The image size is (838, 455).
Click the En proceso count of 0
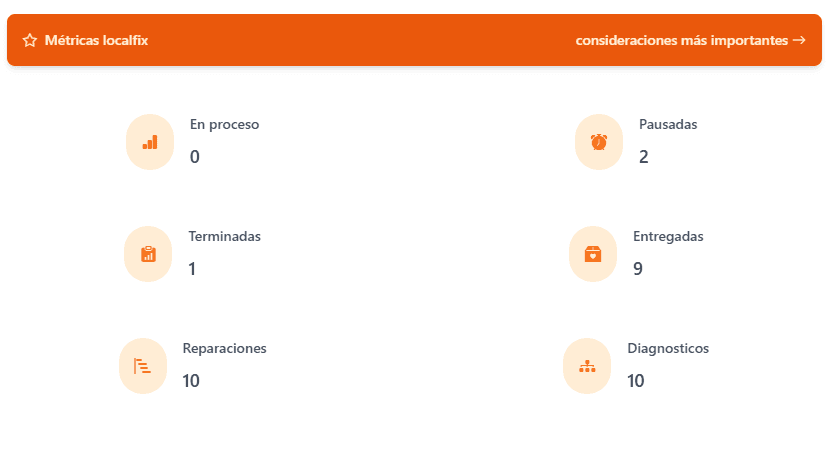pos(195,157)
